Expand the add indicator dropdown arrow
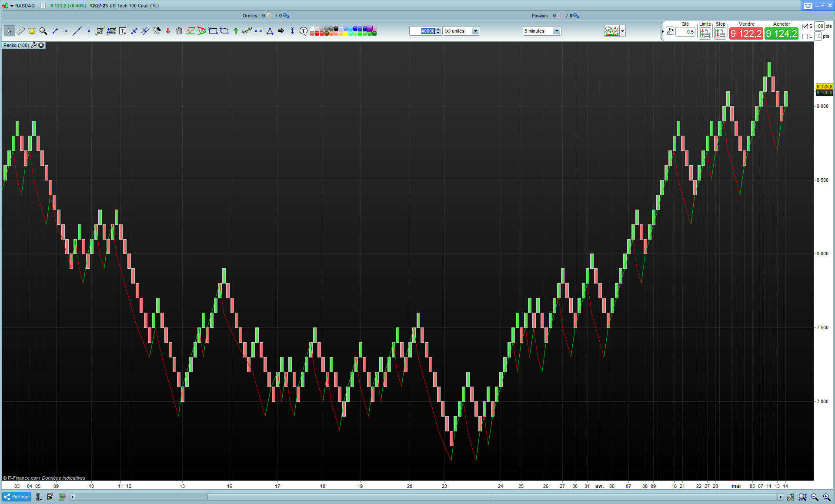 coord(623,31)
